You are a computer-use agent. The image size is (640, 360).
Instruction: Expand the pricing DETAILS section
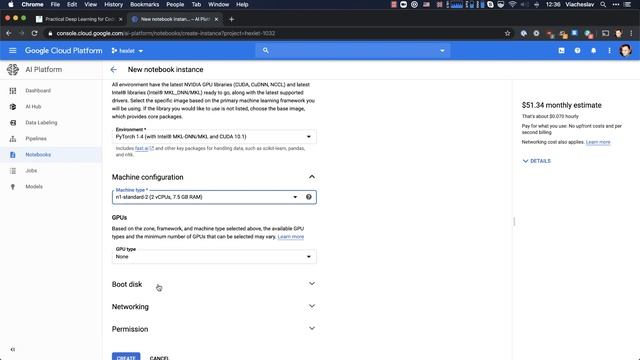pos(537,161)
